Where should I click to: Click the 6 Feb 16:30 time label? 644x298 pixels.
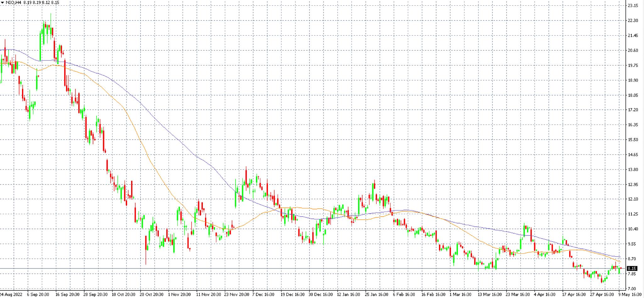coord(404,295)
